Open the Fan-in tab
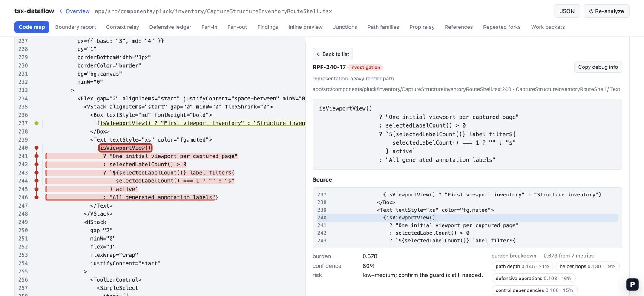The width and height of the screenshot is (644, 296). [x=210, y=27]
